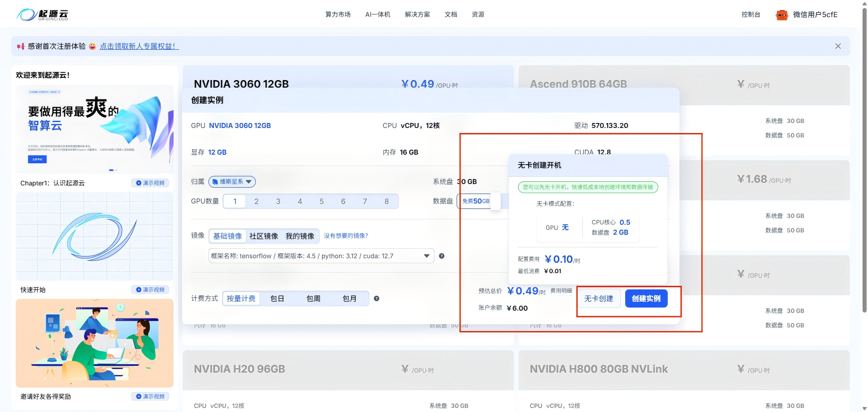The height and width of the screenshot is (412, 868).
Task: Open the 要做用得最爽的智算云 banner thumbnail
Action: point(94,129)
